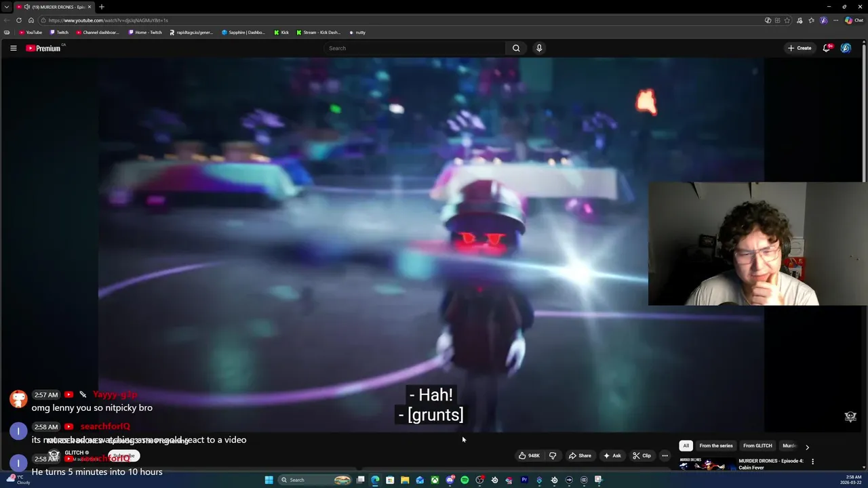Screen dimensions: 868x488
Task: Click the Ask button
Action: coord(612,455)
